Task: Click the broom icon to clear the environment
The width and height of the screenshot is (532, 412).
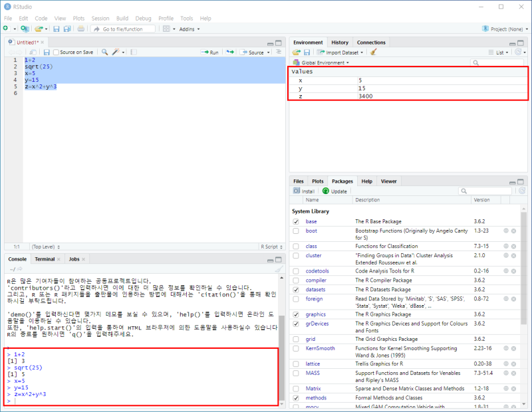Action: 373,52
